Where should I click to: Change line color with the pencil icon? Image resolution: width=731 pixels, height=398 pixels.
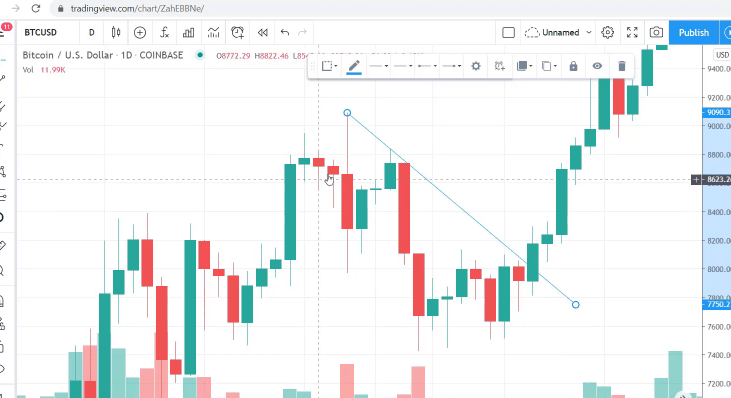(354, 66)
